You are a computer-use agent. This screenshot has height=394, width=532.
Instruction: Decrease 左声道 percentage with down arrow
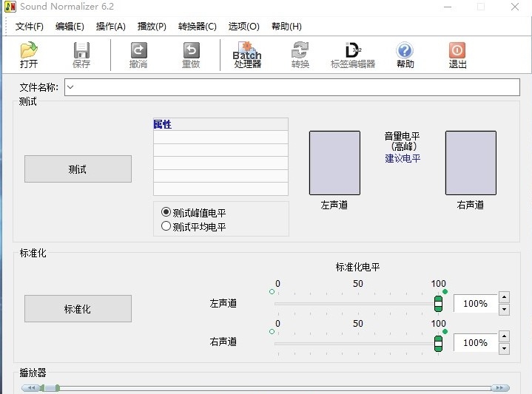point(504,309)
